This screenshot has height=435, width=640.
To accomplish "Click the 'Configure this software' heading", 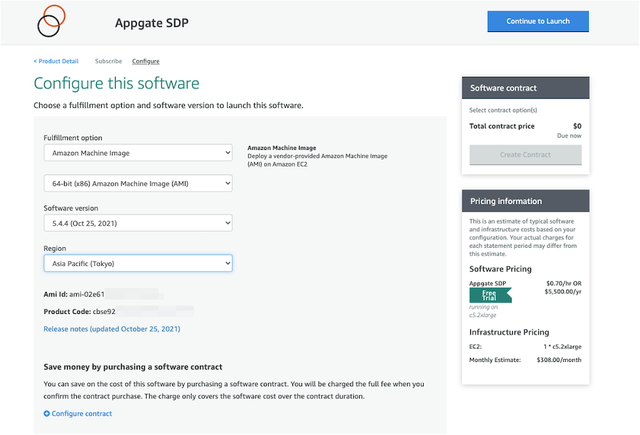I will (116, 83).
